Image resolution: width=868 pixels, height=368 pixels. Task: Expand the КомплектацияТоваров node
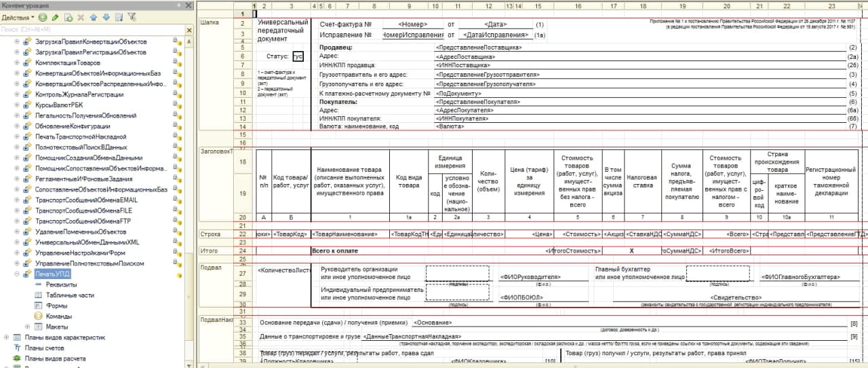(x=17, y=62)
